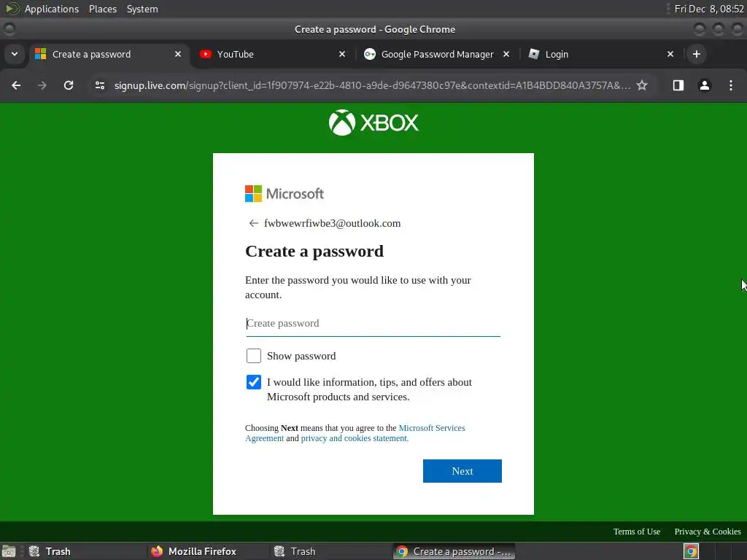This screenshot has width=747, height=560.
Task: Click the Chrome tray icon in panel
Action: [692, 551]
